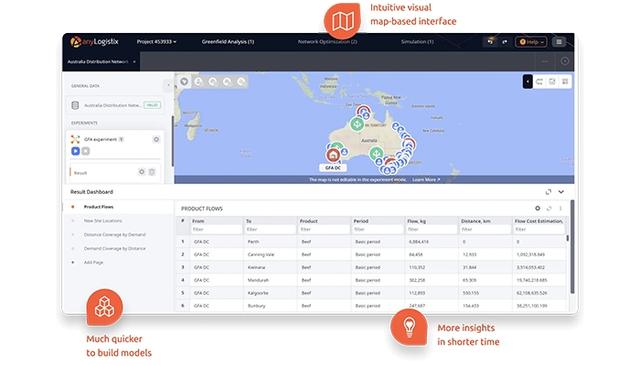This screenshot has height=366, width=640.
Task: Open the Product Flows page
Action: [x=99, y=207]
